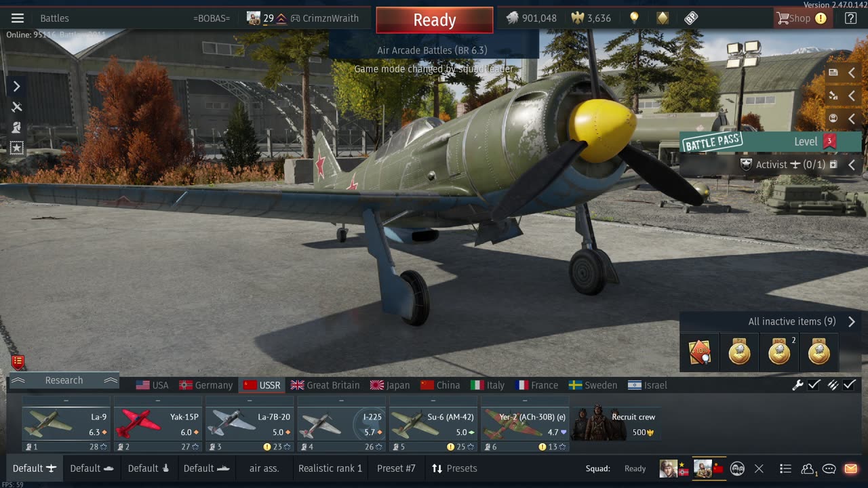Screen dimensions: 868x488
Task: Open the Shop
Action: tap(803, 18)
